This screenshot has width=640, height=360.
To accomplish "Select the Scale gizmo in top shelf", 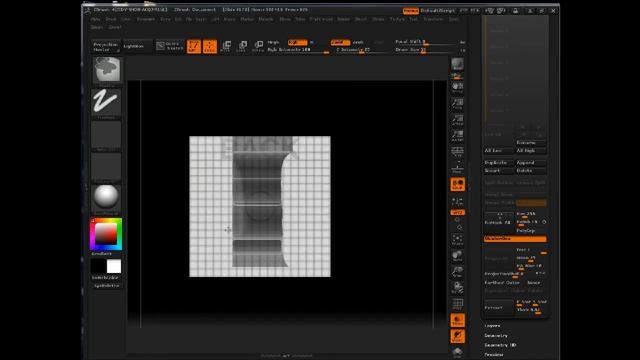I will [242, 46].
